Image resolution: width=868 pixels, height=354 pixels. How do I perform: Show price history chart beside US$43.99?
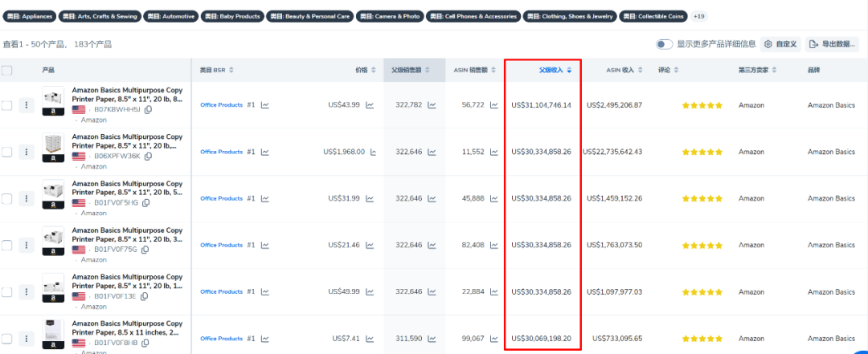click(369, 104)
